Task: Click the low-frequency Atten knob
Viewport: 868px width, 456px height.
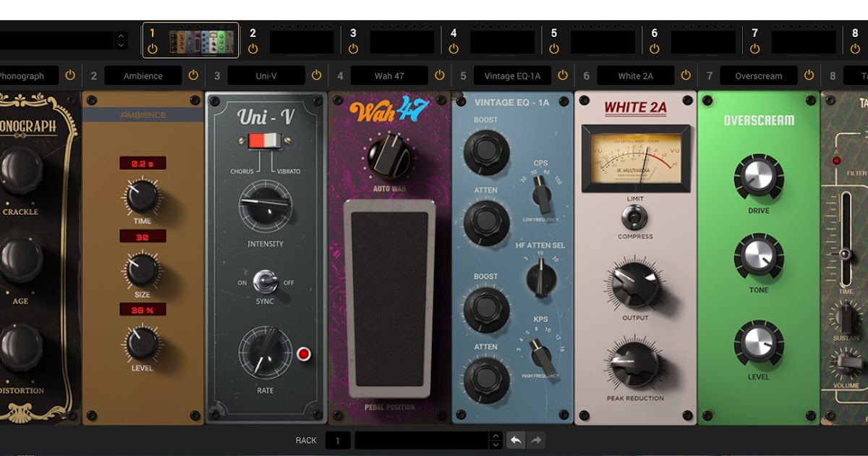Action: (x=486, y=221)
